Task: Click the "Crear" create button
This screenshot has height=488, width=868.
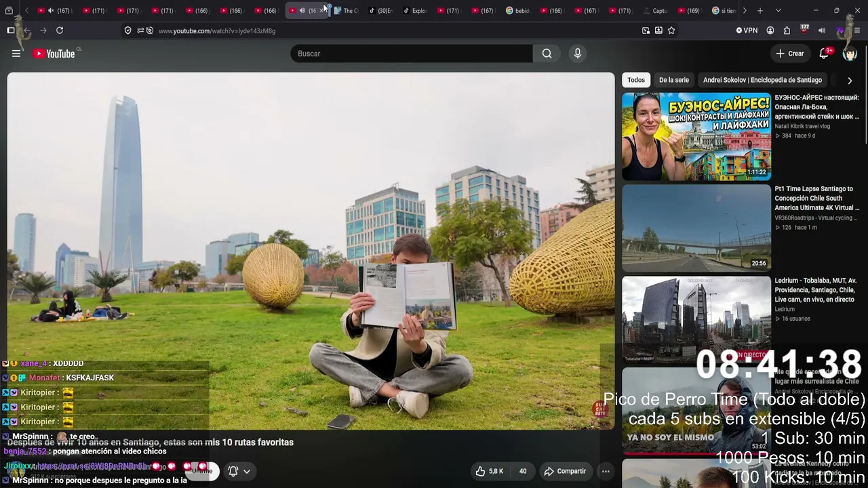Action: coord(790,54)
